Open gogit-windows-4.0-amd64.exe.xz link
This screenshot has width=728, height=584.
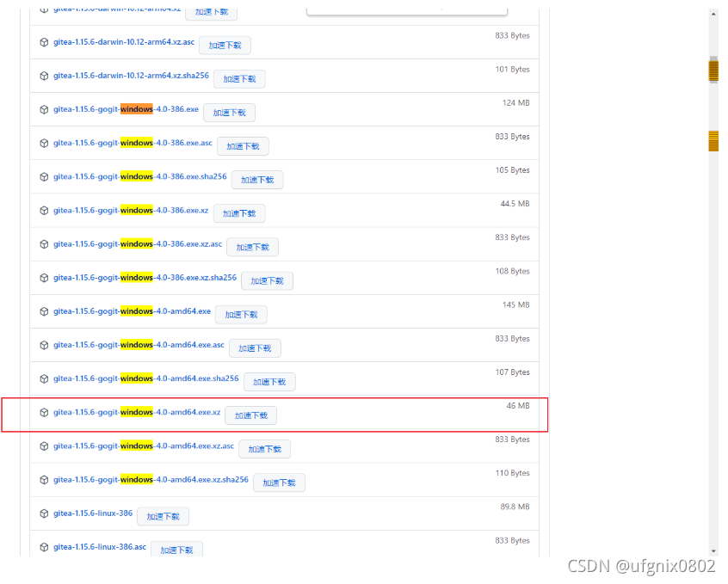coord(137,412)
